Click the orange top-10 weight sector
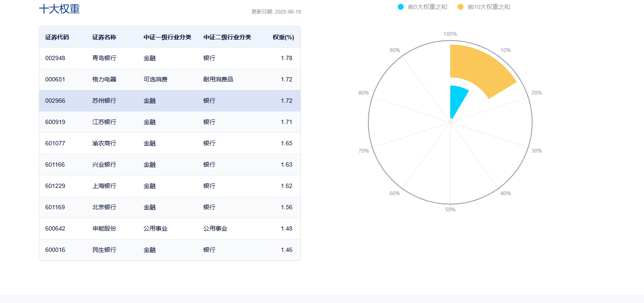The image size is (644, 303). 482,68
